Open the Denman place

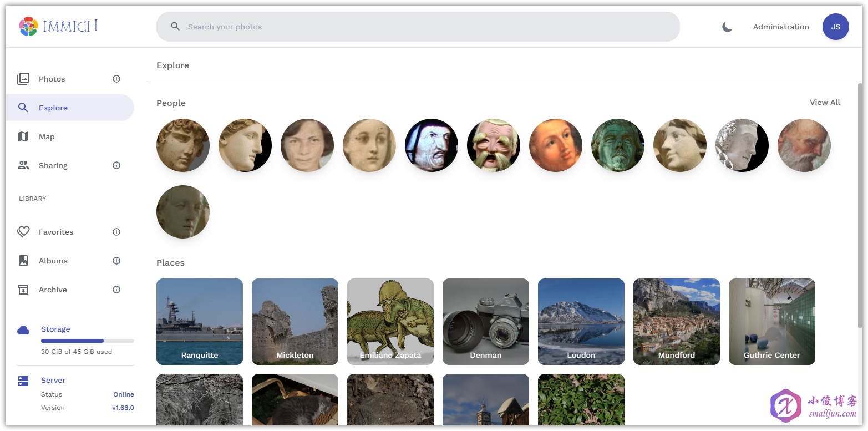(x=486, y=322)
